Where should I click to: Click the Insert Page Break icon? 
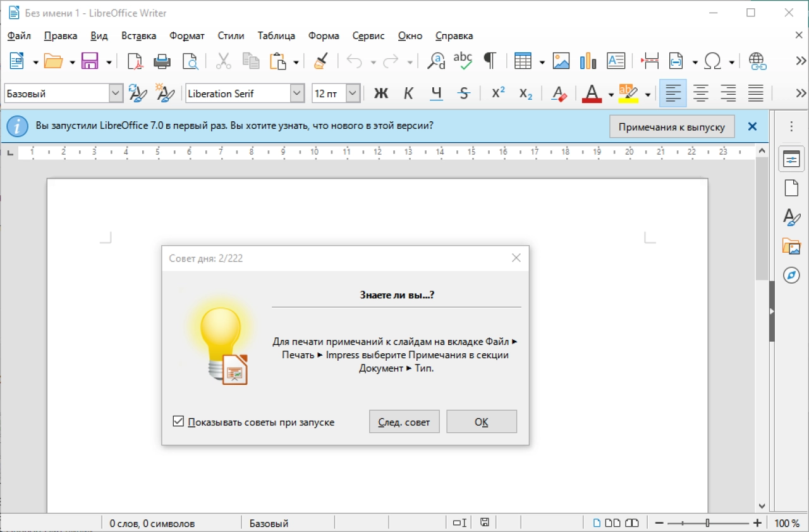point(650,61)
